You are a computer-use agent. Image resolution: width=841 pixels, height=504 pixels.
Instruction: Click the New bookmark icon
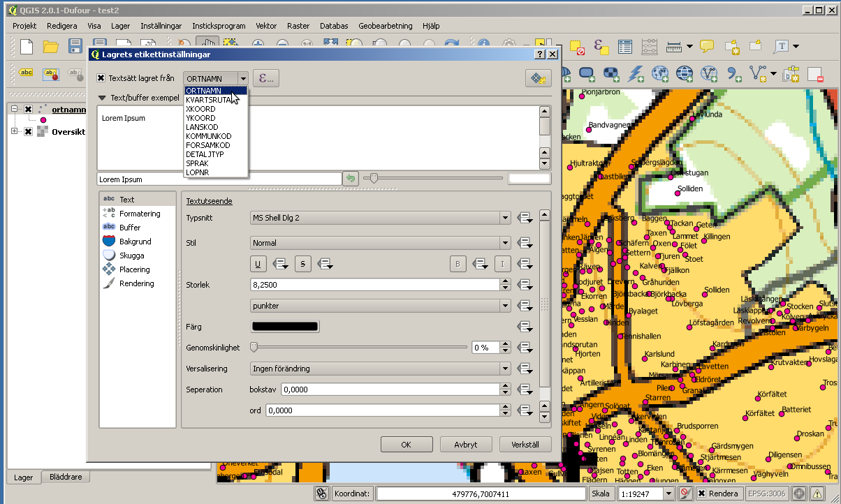[731, 47]
